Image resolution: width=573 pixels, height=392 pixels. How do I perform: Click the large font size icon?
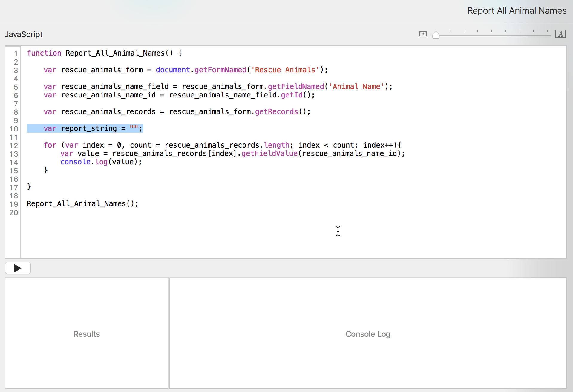click(x=560, y=34)
